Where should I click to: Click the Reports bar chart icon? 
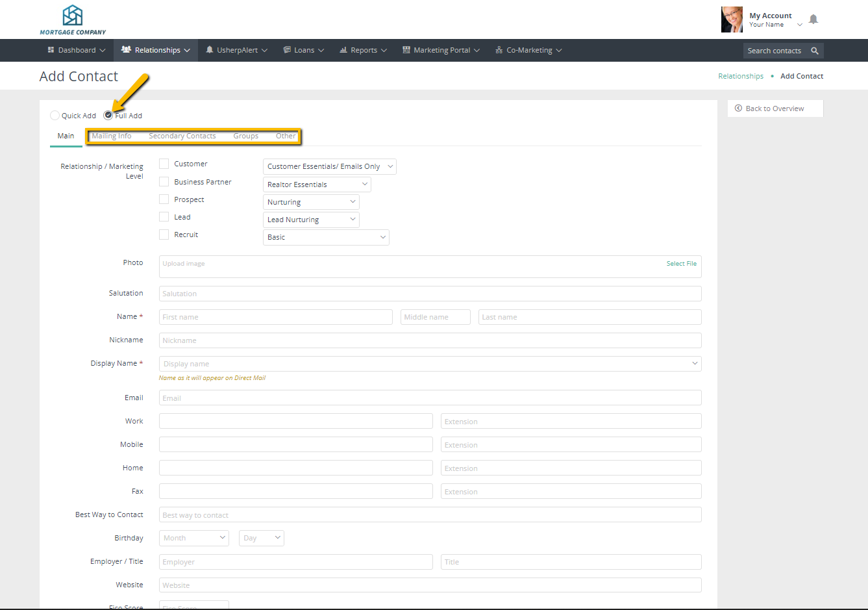point(343,50)
